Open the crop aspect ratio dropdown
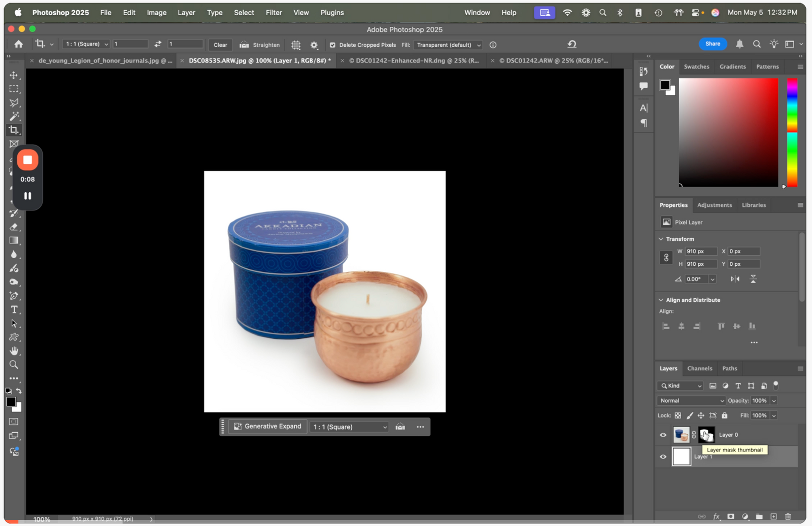This screenshot has height=526, width=812. pyautogui.click(x=85, y=44)
